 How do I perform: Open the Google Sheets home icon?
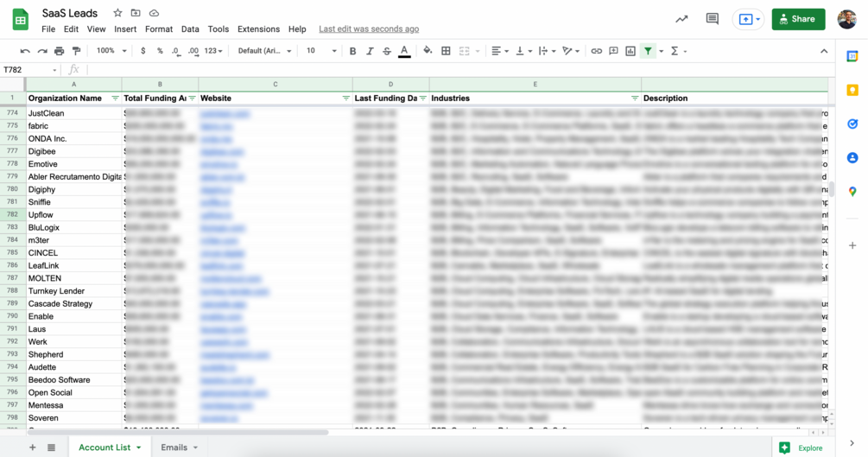click(x=21, y=19)
